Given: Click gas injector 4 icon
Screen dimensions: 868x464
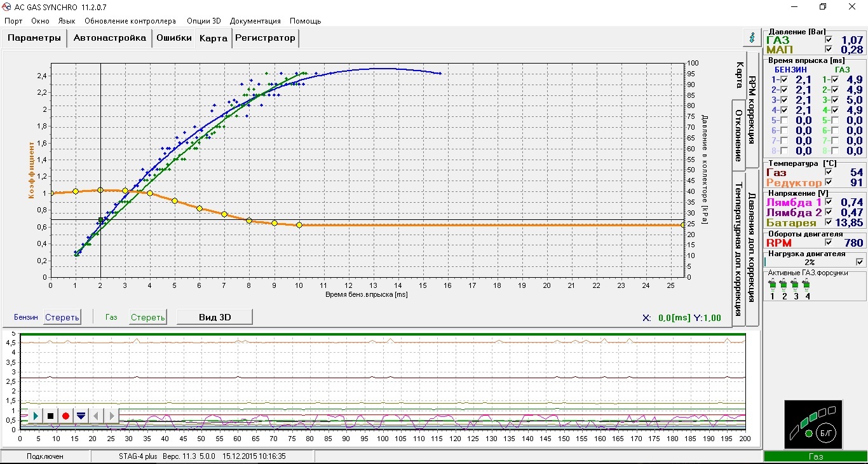Looking at the screenshot, I should [808, 284].
